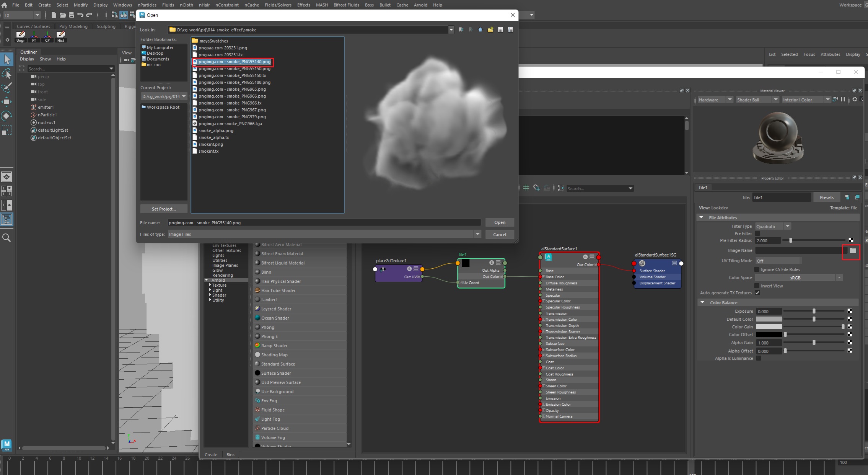Click the magnifier search icon in left sidebar
868x475 pixels.
(x=7, y=238)
